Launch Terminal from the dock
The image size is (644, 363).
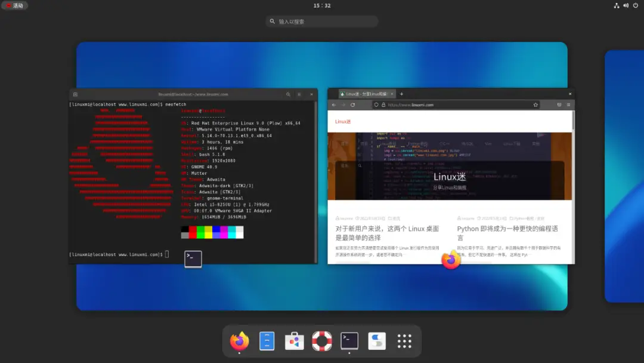click(x=349, y=341)
